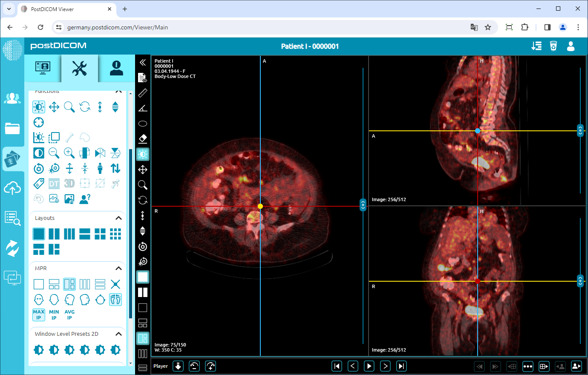The image size is (588, 375).
Task: Select the measurement ruler tool
Action: coord(143,93)
